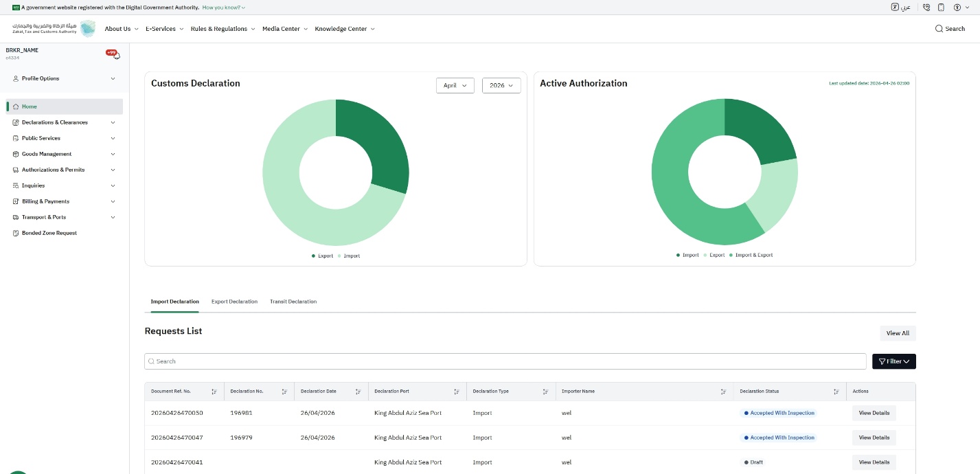The width and height of the screenshot is (980, 474).
Task: Click the Saudi flag icon in top banner
Action: pos(16,8)
